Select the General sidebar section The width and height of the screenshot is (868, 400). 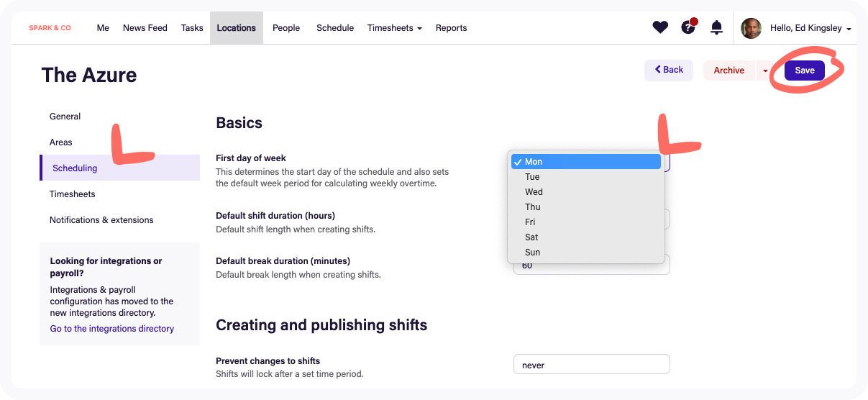(65, 117)
